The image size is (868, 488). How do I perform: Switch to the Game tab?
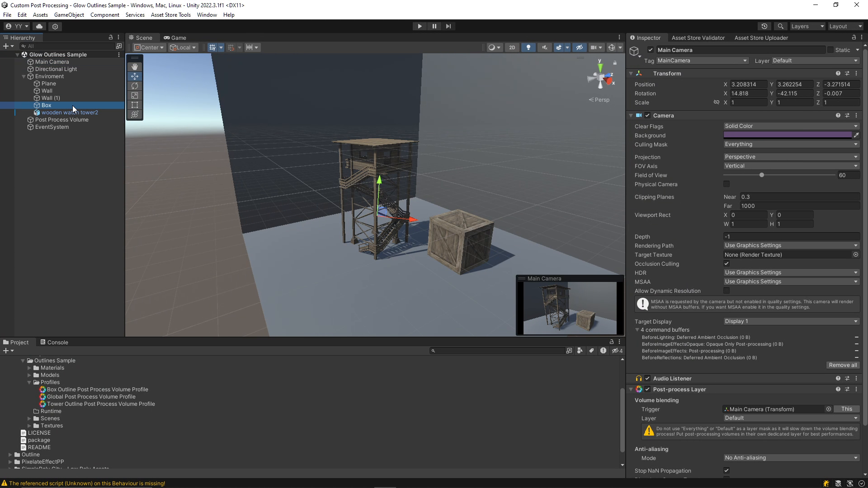[175, 38]
